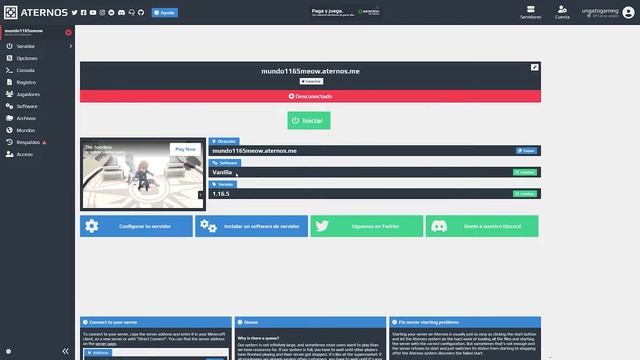Viewport: 640px width, 360px height.
Task: Click the edit pencil icon on server card
Action: click(x=535, y=67)
